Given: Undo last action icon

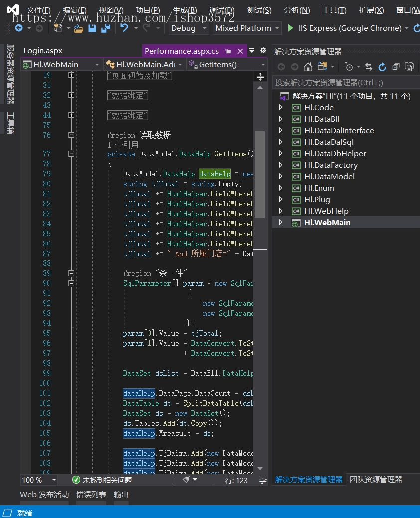Looking at the screenshot, I should 124,28.
